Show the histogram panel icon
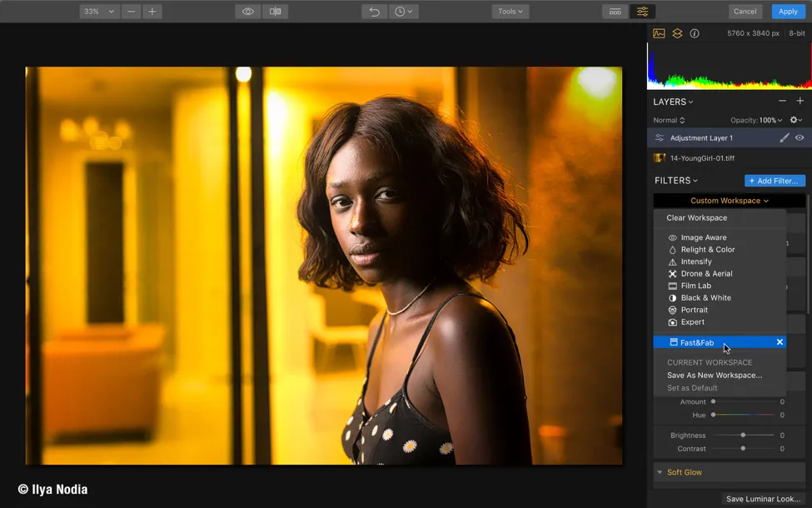 (x=659, y=33)
